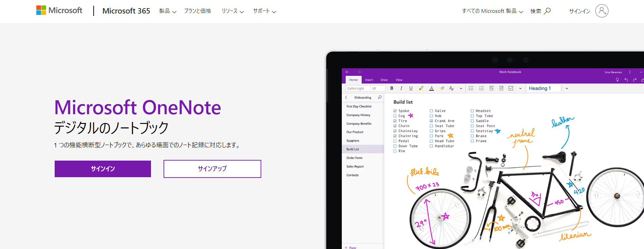This screenshot has height=249, width=644.
Task: Click the plus Page icon
Action: pyautogui.click(x=346, y=247)
